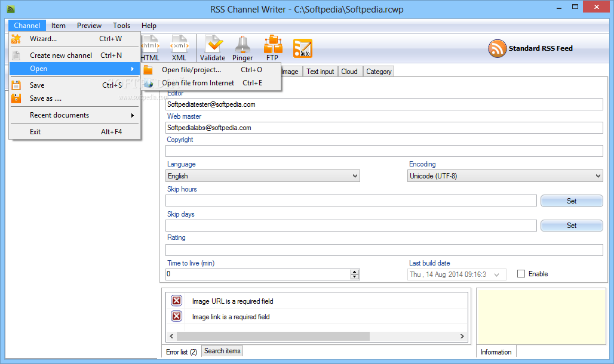Choose Create new channel menu entry

click(x=75, y=55)
